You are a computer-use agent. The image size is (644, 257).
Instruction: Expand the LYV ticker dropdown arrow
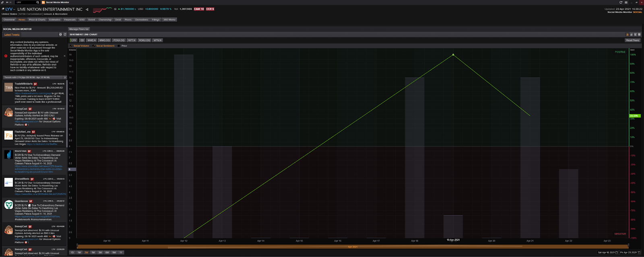14,9
